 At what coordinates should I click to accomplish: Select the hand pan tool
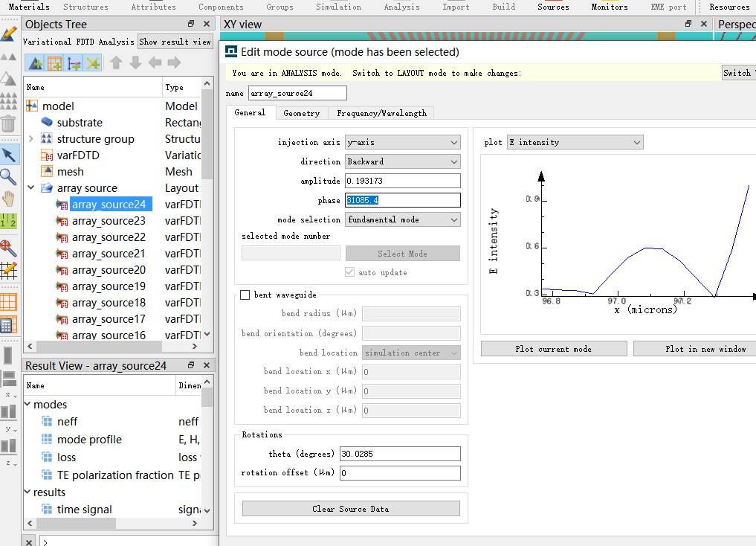coord(8,199)
